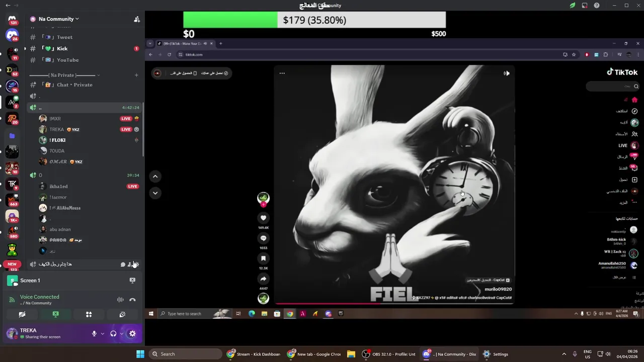Open the YouTube text channel
644x362 pixels.
[x=84, y=60]
